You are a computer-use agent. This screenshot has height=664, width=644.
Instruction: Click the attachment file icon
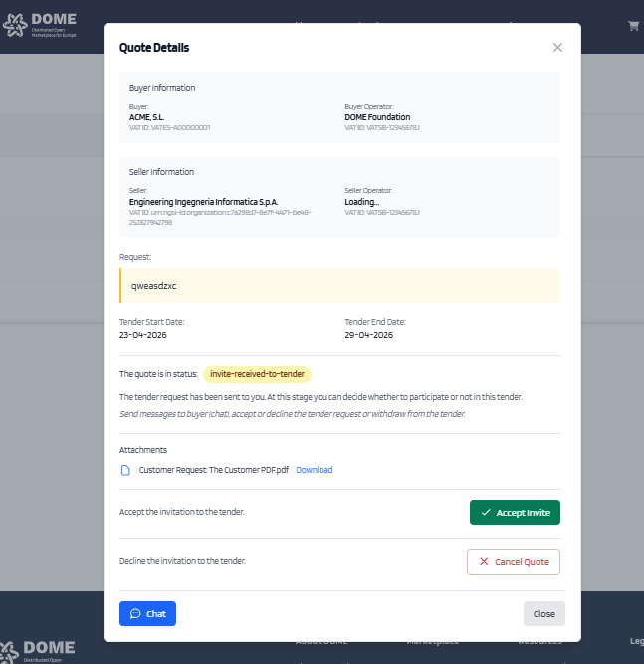click(x=125, y=470)
